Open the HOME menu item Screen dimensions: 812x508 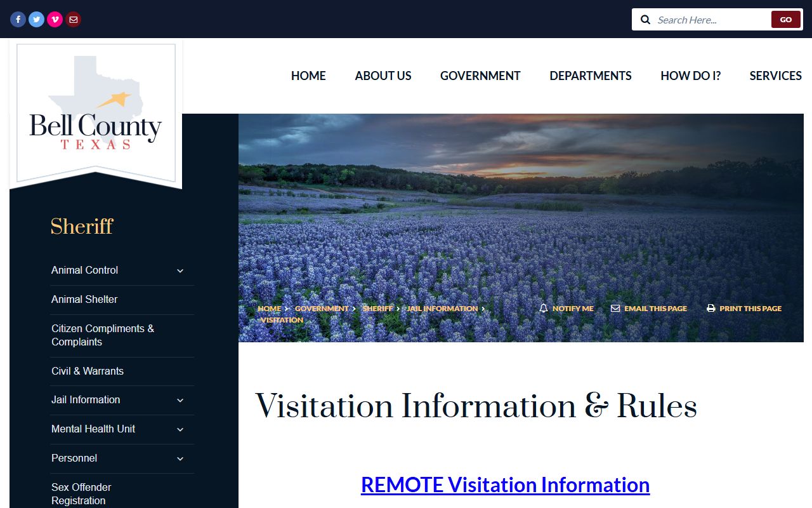point(308,76)
